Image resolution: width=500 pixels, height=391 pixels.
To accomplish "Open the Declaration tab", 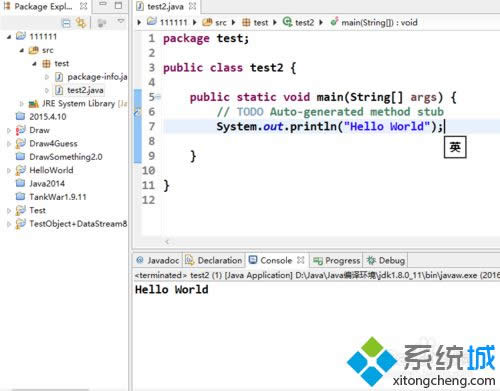I will point(214,260).
